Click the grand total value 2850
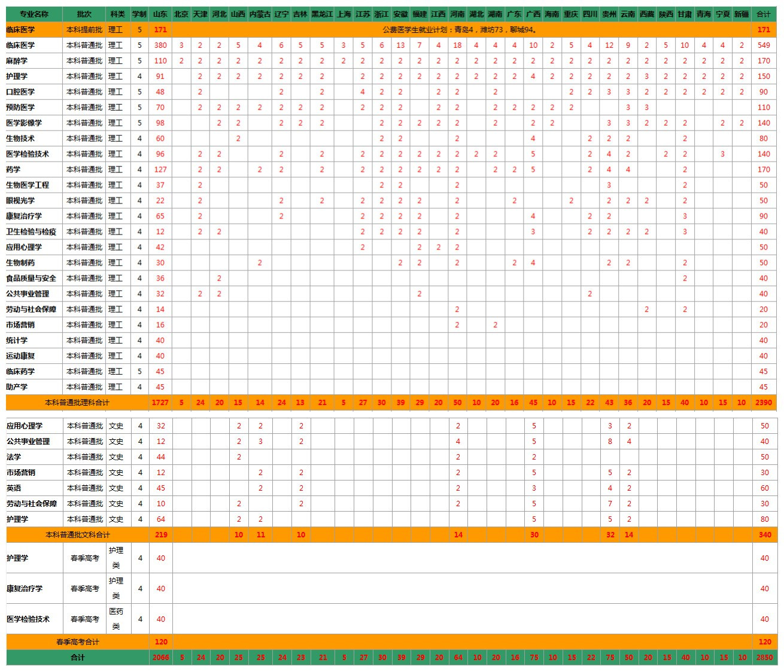The image size is (784, 672). tap(764, 657)
